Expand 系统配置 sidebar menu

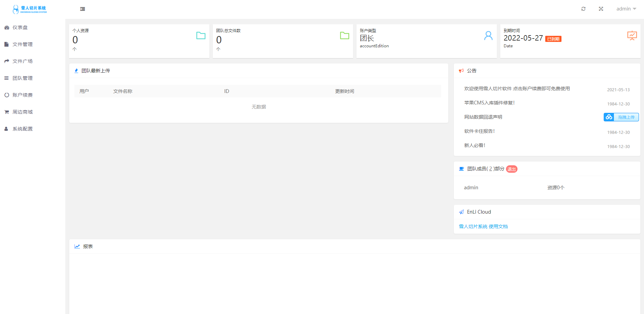pyautogui.click(x=22, y=129)
